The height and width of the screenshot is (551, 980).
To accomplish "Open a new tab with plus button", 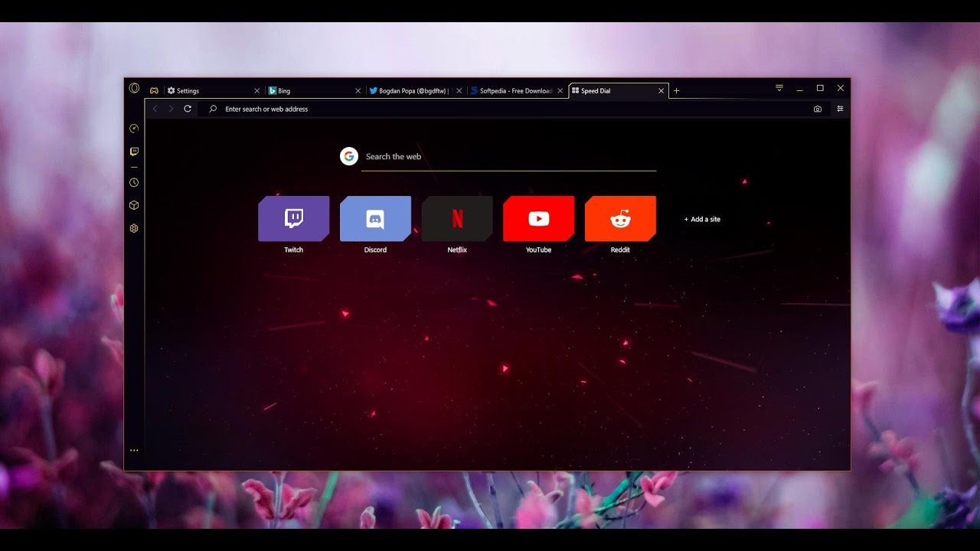I will 676,90.
